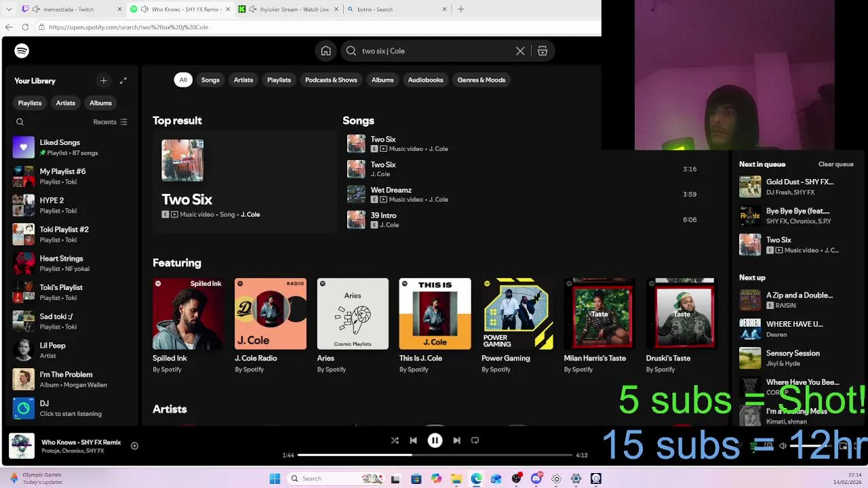
Task: Open Aries playlist card
Action: click(353, 325)
